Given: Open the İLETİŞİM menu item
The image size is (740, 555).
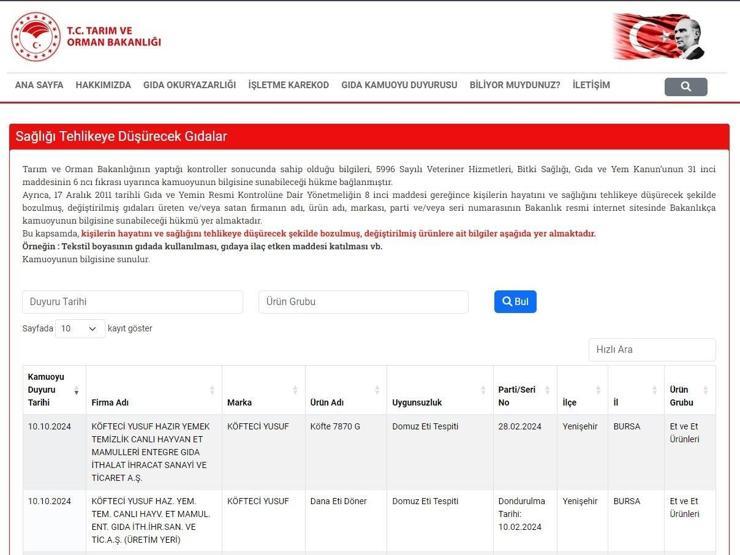Looking at the screenshot, I should pyautogui.click(x=591, y=85).
